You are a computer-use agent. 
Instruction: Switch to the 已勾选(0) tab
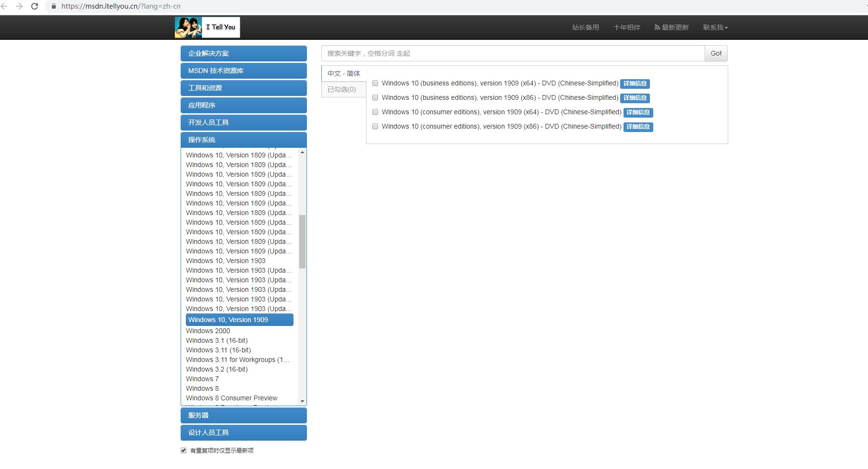click(342, 89)
